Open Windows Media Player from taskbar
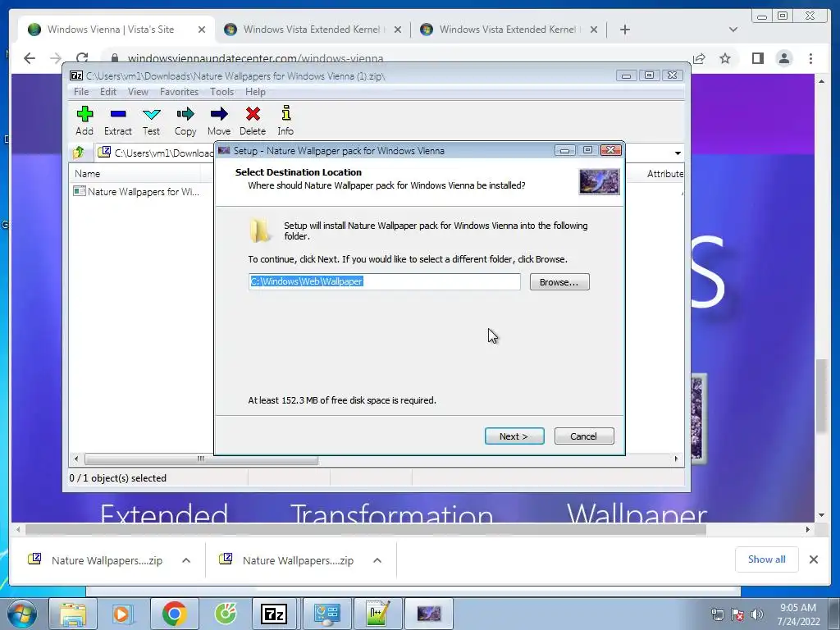The height and width of the screenshot is (630, 840). [x=123, y=614]
